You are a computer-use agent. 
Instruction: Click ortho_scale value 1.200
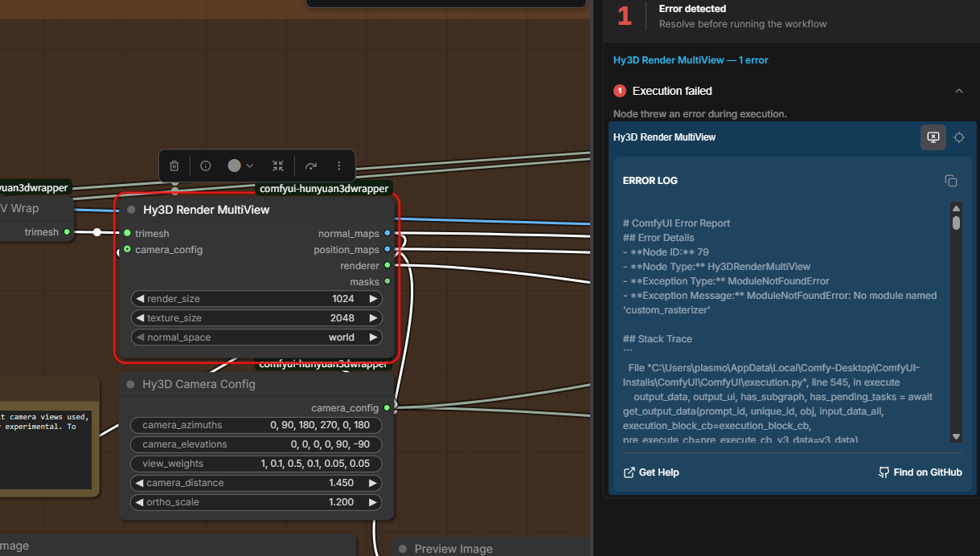tap(342, 502)
